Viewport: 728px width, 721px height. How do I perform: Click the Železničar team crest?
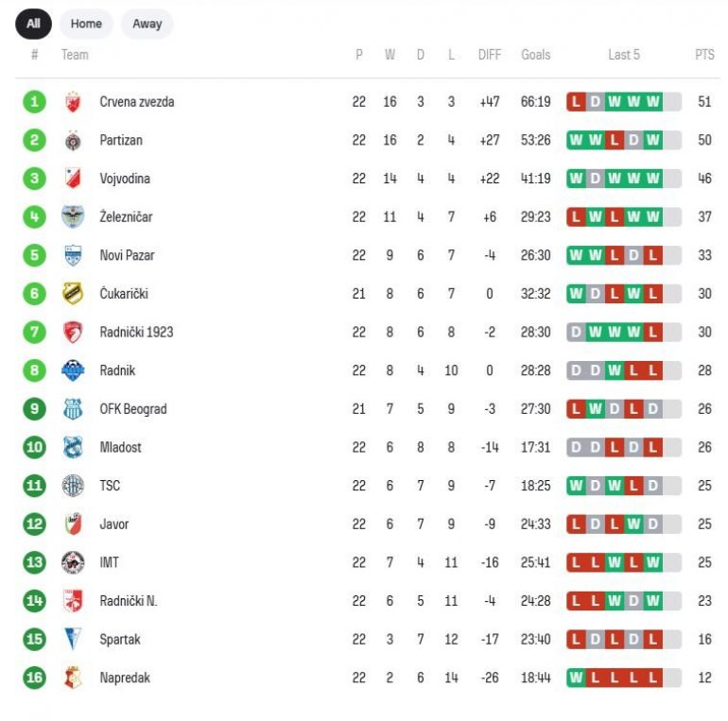73,217
